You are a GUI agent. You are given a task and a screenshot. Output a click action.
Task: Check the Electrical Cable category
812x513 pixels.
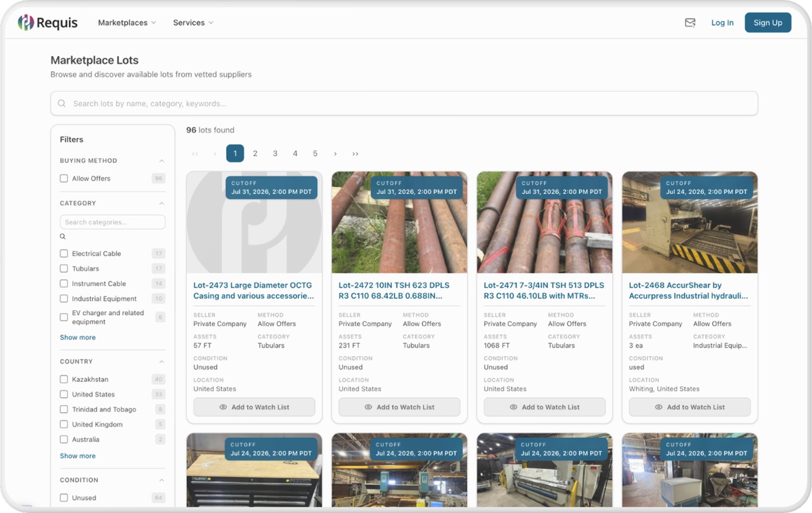pos(64,253)
